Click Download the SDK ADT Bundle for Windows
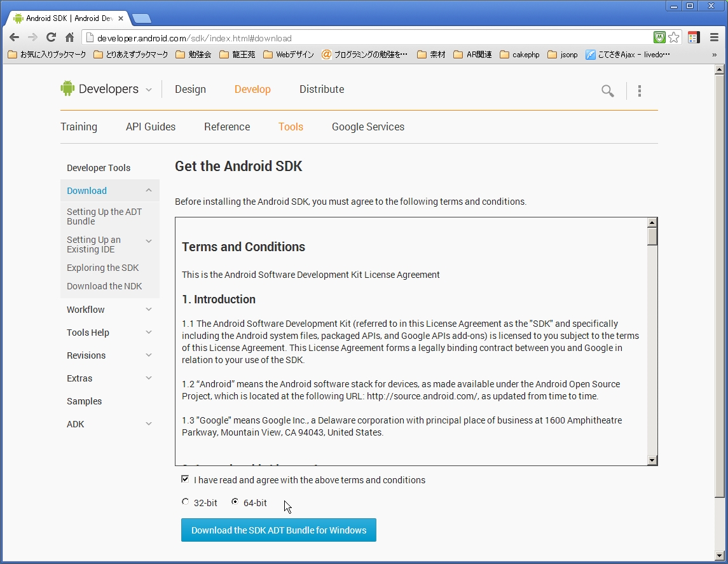728x564 pixels. [x=278, y=530]
